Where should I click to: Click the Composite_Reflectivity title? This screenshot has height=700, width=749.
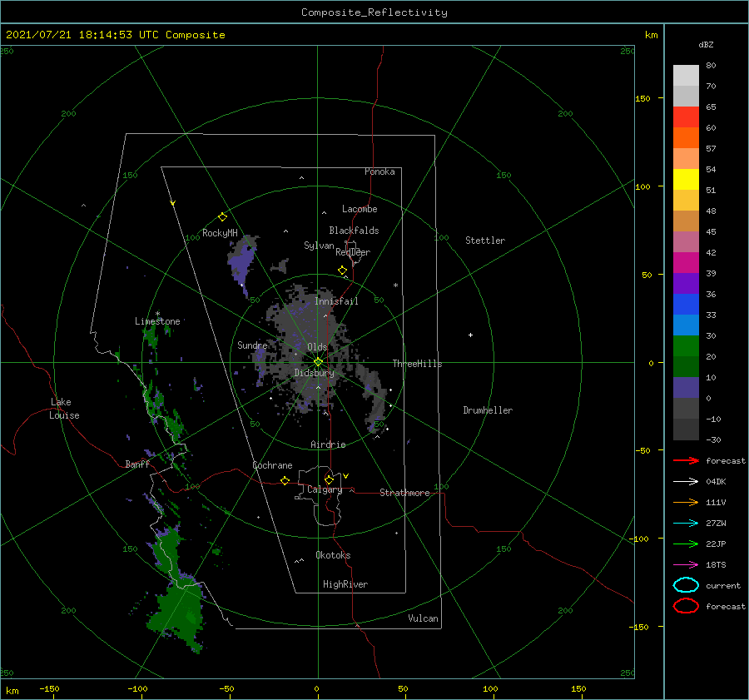(x=374, y=12)
